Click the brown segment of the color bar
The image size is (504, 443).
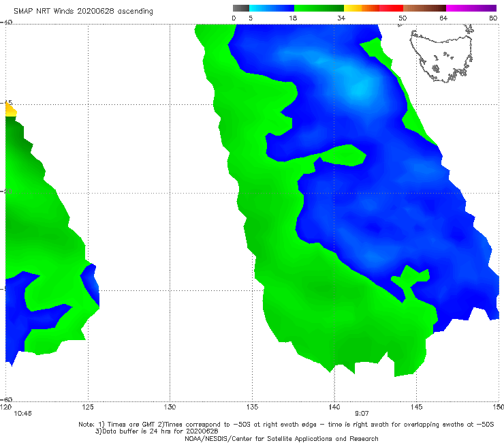(x=424, y=8)
